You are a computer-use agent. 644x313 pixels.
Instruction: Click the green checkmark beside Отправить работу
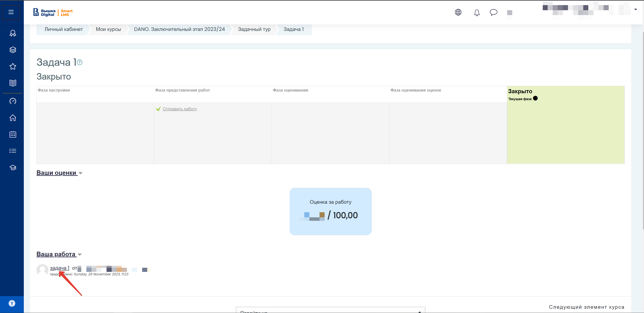point(159,109)
